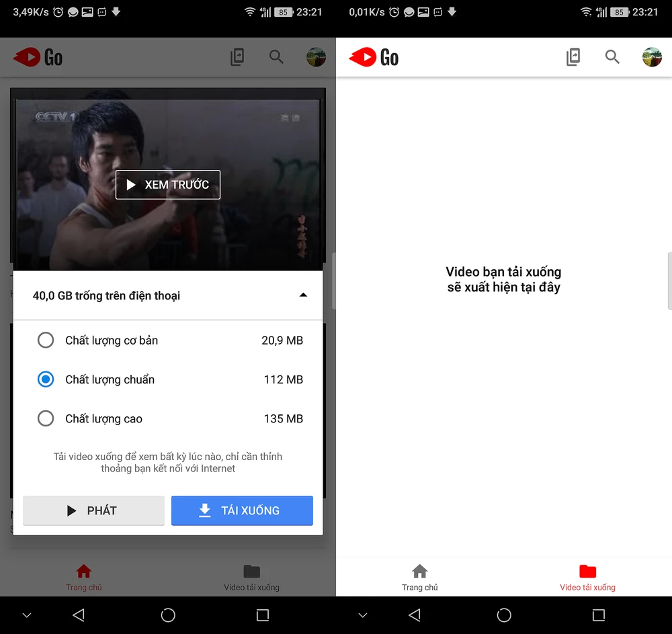Click the 40,0 GB trống trên điện thoại header
Viewport: 672px width, 634px height.
[107, 296]
